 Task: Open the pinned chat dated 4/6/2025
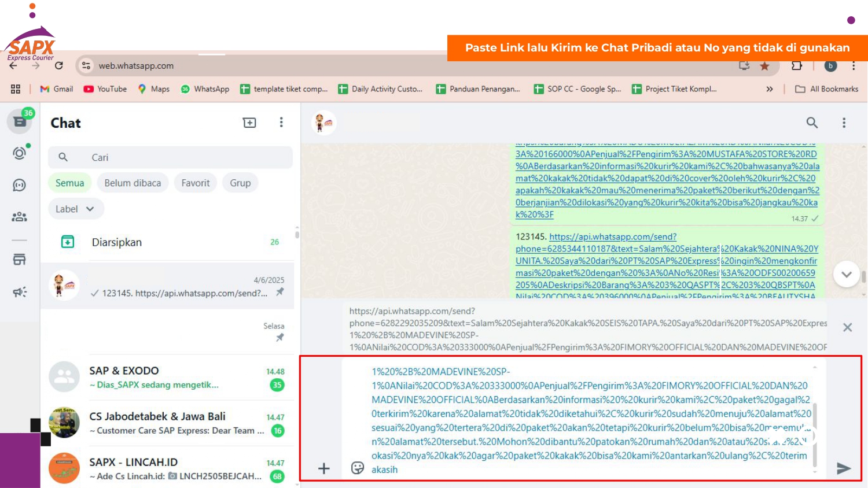pos(168,286)
